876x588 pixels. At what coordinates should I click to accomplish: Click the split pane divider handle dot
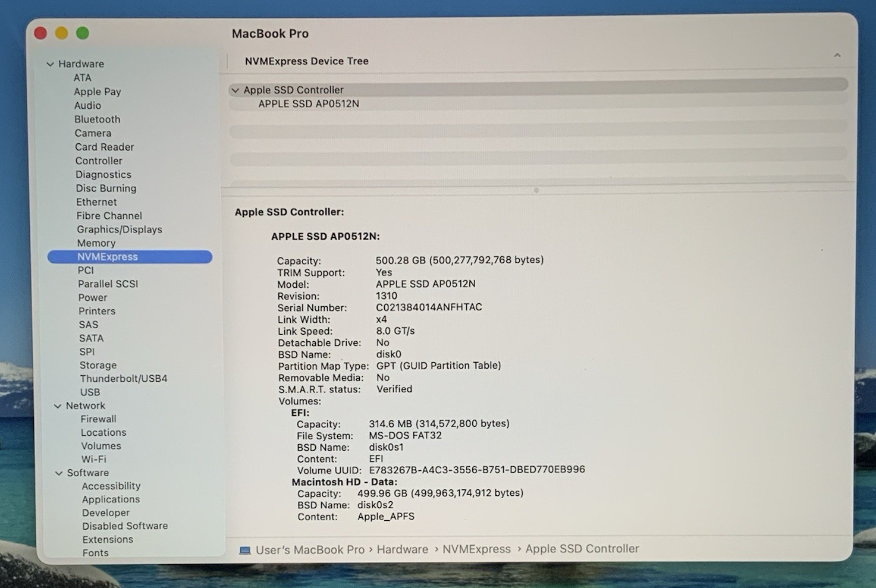click(536, 191)
